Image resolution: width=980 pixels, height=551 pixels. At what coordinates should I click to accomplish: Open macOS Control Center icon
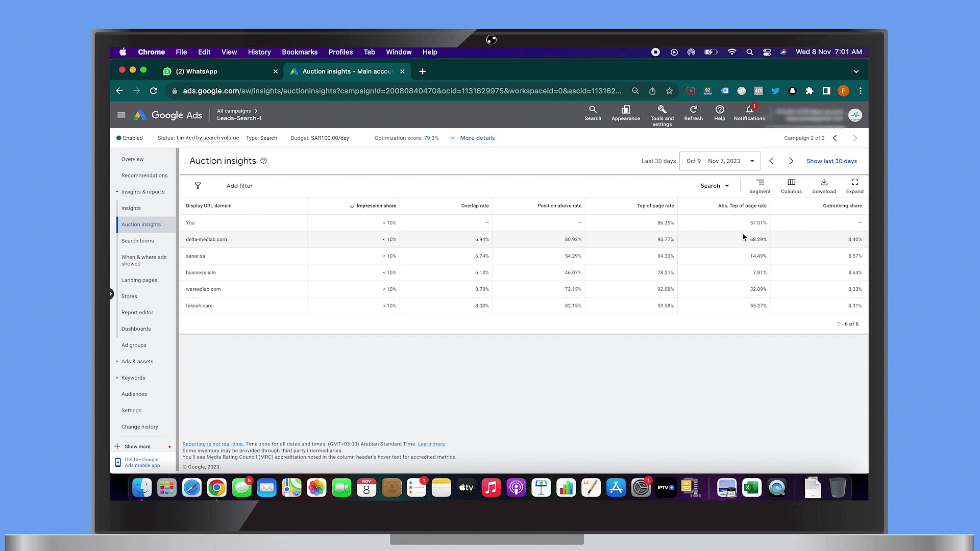(766, 52)
